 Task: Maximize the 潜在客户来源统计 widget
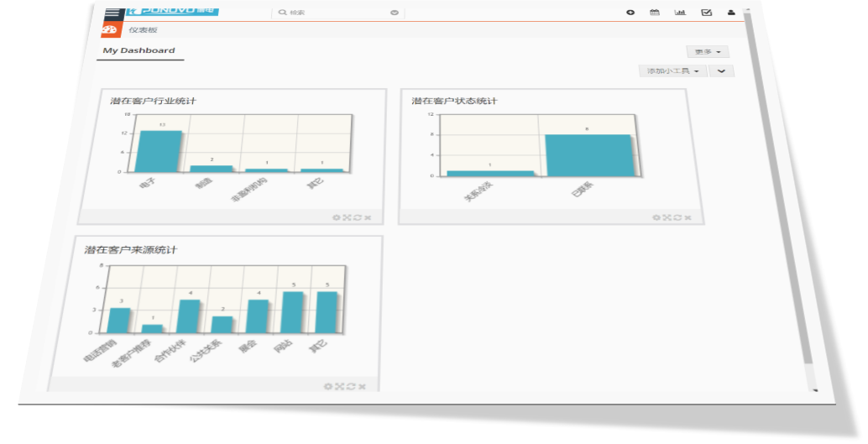339,386
